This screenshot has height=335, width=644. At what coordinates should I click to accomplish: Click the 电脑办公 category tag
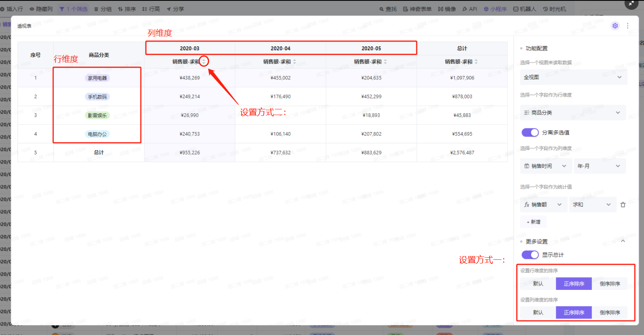tap(98, 134)
